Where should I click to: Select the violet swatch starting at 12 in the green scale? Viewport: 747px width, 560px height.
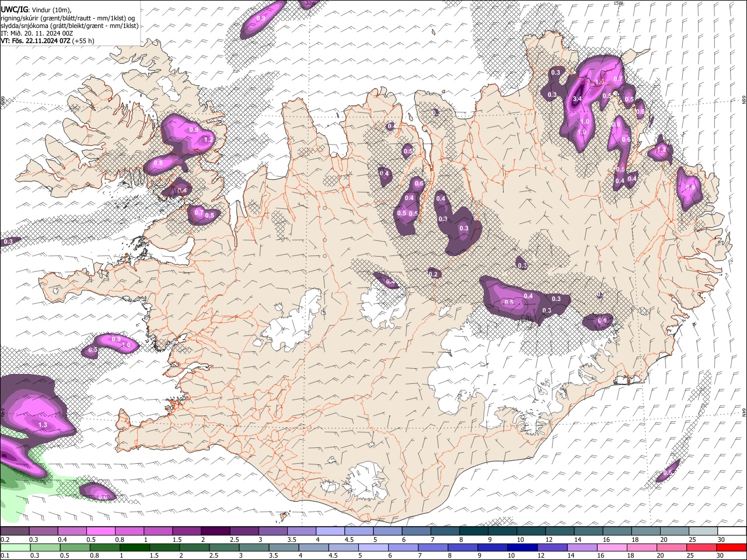pos(551,547)
